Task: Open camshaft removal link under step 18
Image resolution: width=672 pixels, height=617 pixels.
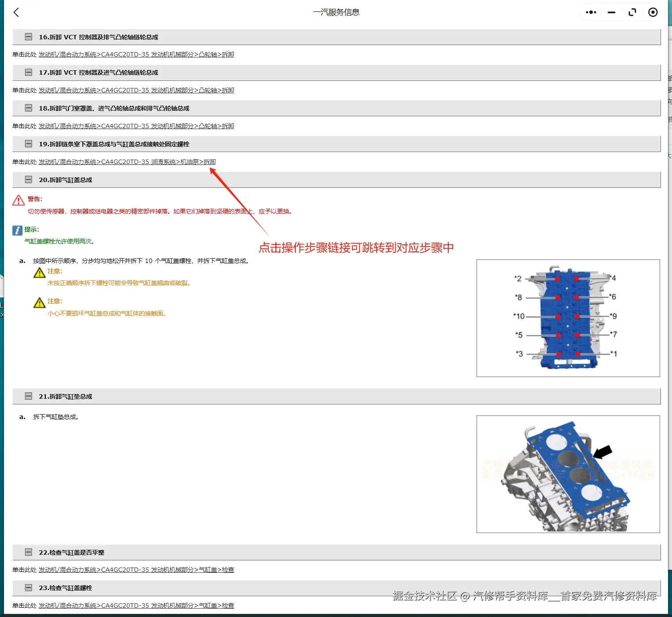Action: [x=136, y=126]
